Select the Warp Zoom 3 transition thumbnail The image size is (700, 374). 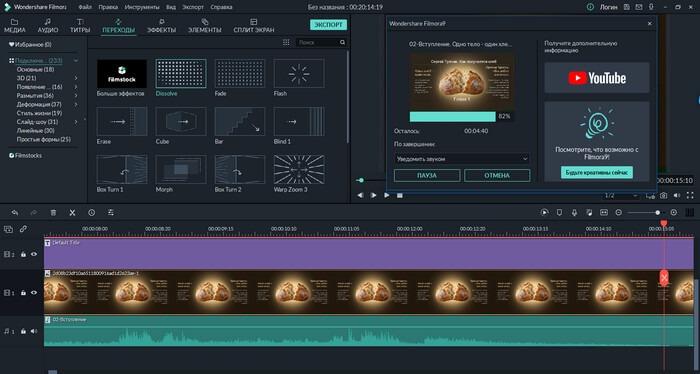click(x=299, y=169)
